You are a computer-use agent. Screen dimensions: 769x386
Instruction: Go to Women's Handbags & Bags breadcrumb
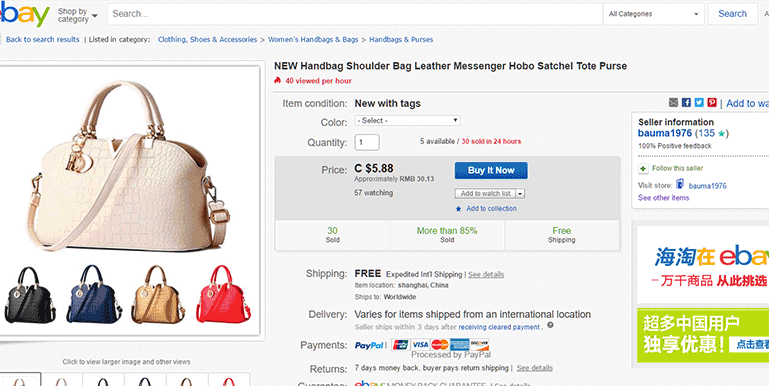(x=313, y=40)
